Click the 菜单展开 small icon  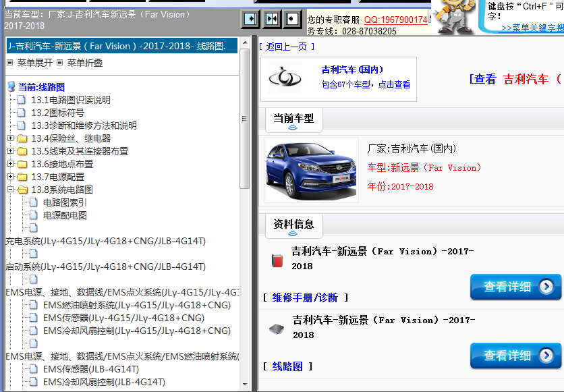10,63
